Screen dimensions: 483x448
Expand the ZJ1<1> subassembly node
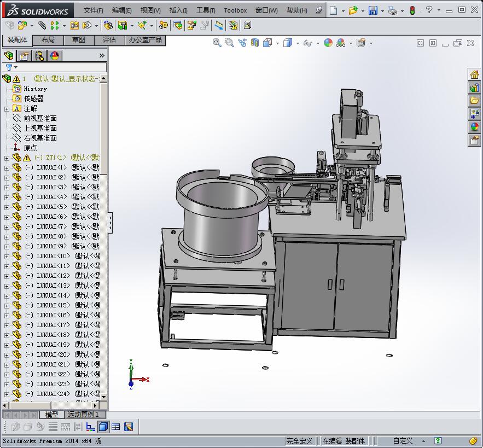(x=7, y=158)
